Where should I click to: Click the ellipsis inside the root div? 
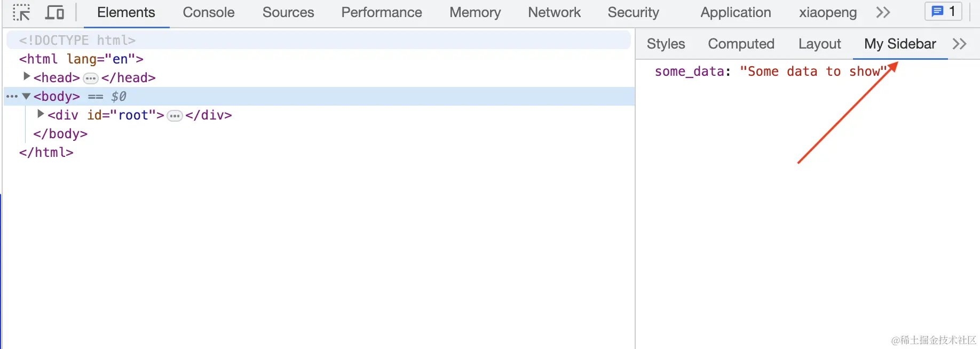[x=174, y=115]
